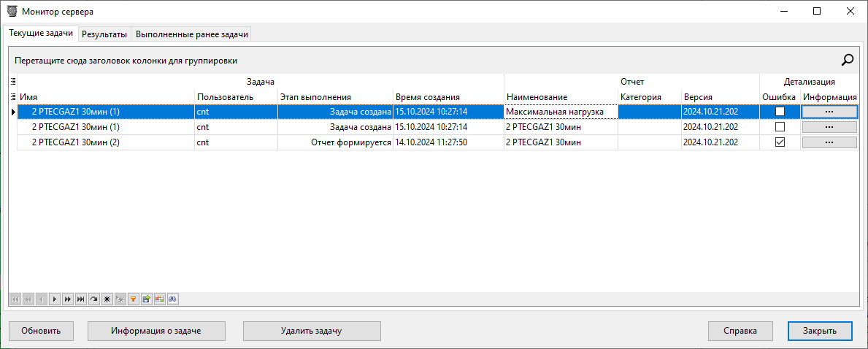Open search with the binoculars icon
Screen dimensions: 868x349
(x=172, y=299)
